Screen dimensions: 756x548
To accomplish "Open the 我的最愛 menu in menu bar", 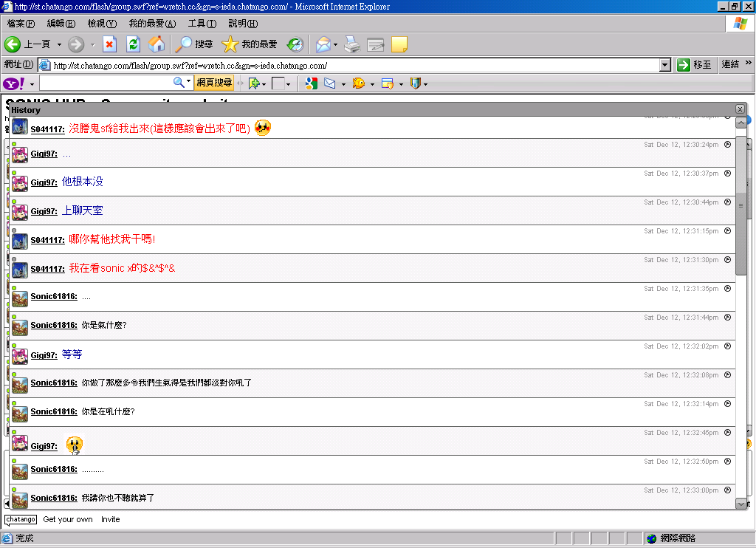I will click(x=152, y=24).
